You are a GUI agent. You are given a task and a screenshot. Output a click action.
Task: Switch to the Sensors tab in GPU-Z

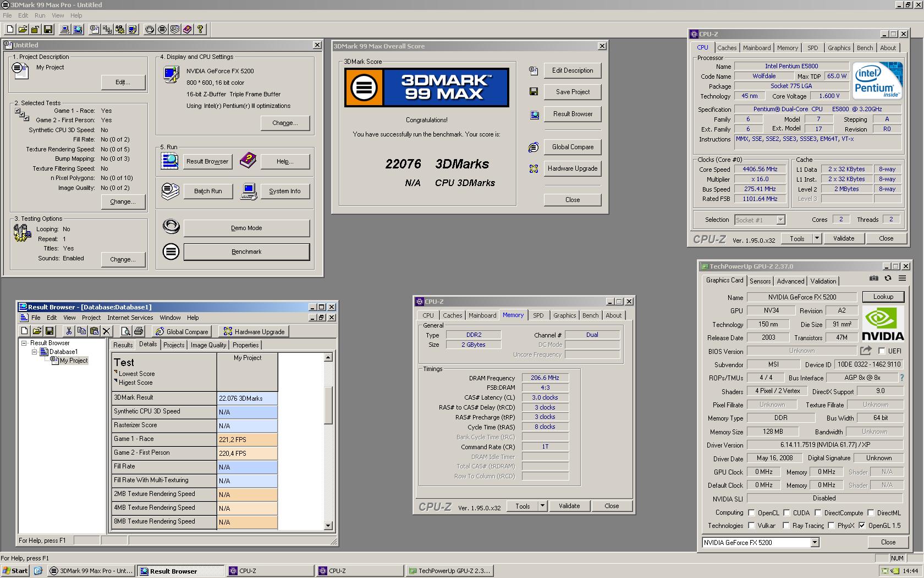(760, 281)
